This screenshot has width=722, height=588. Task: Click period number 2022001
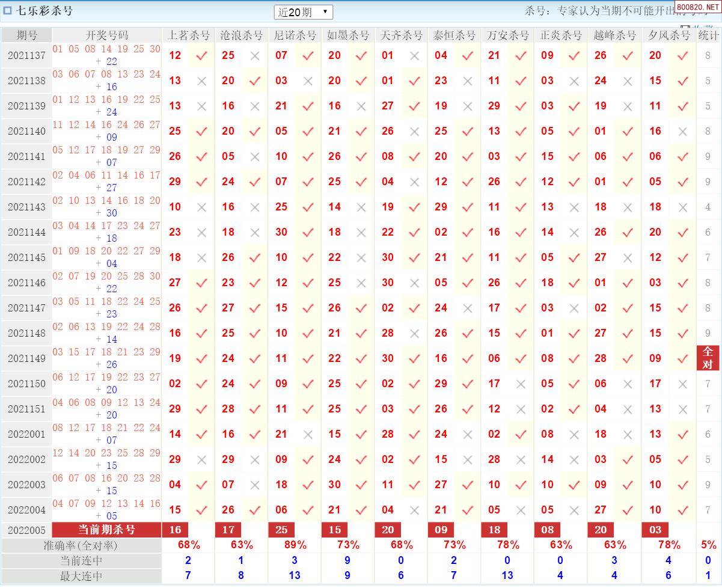[27, 434]
